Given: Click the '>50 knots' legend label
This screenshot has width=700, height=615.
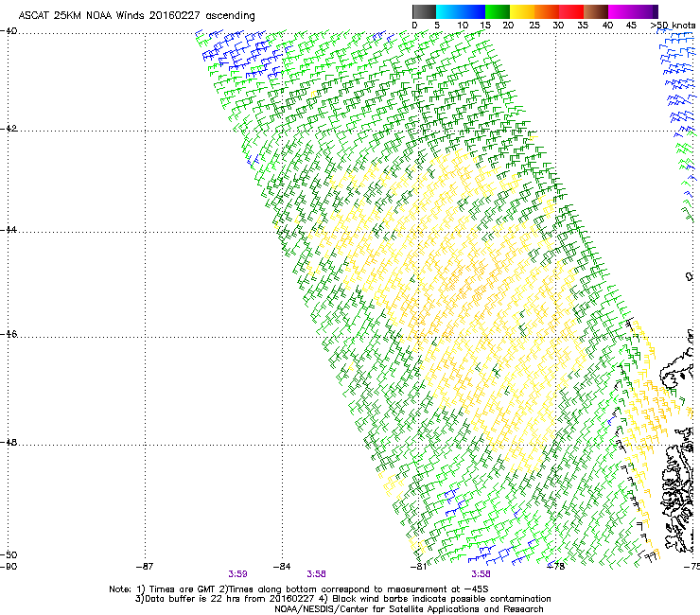Looking at the screenshot, I should point(673,26).
